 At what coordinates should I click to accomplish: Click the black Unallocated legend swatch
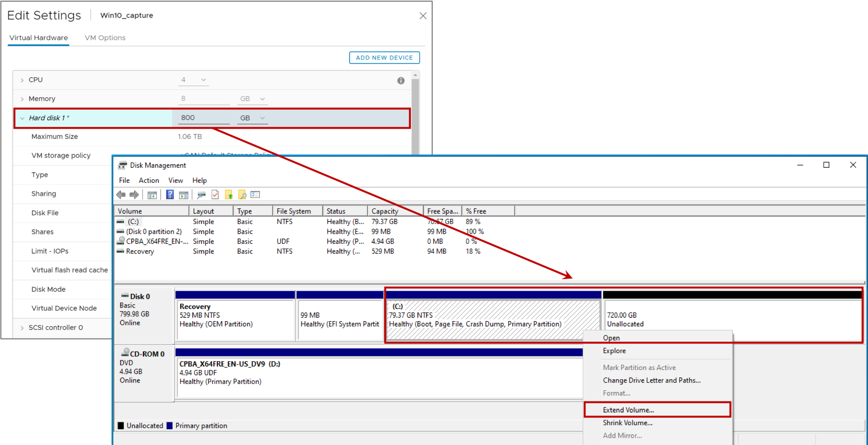tap(121, 426)
